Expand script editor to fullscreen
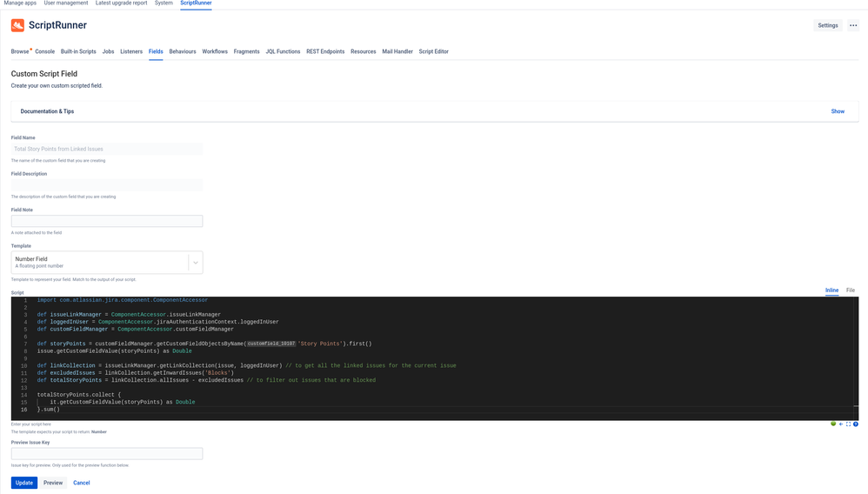Image resolution: width=868 pixels, height=494 pixels. [x=848, y=424]
